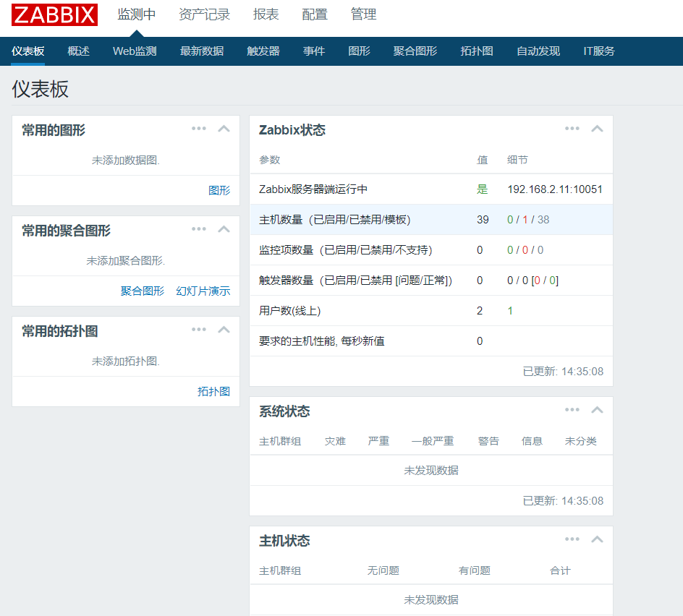Open the 图形 tab in navigation bar
Screen dimensions: 683x616
pyautogui.click(x=359, y=51)
